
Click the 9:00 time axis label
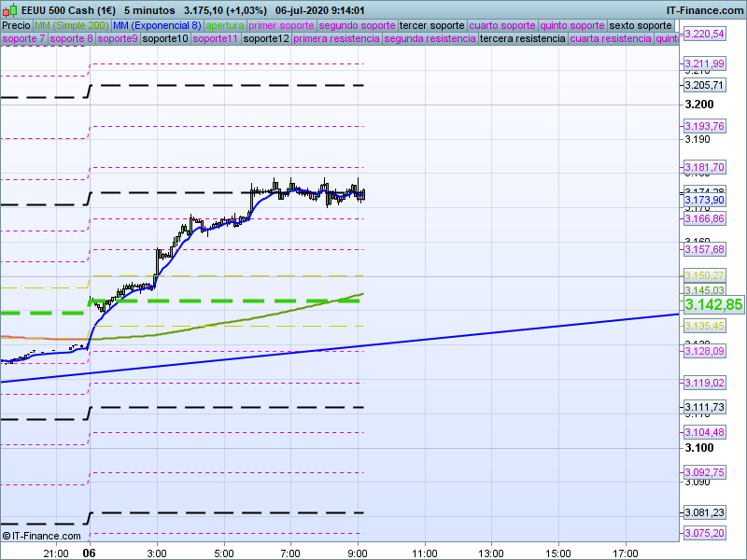pos(358,553)
